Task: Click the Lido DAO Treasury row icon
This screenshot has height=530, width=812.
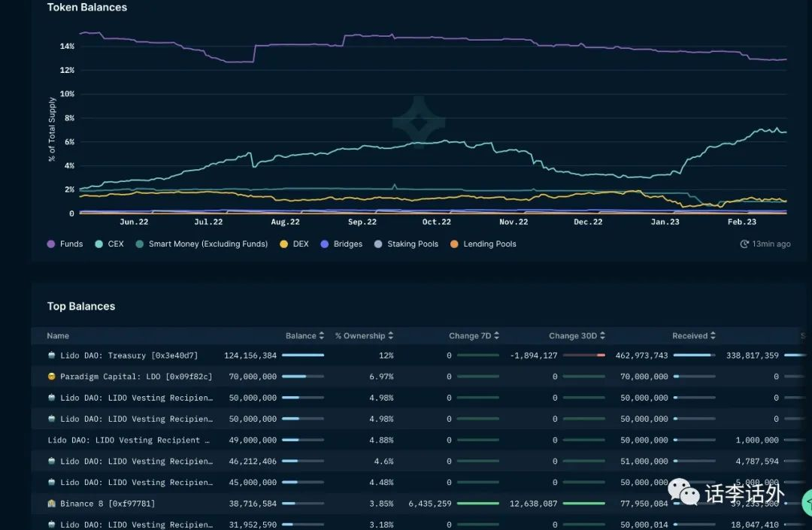Action: tap(51, 355)
